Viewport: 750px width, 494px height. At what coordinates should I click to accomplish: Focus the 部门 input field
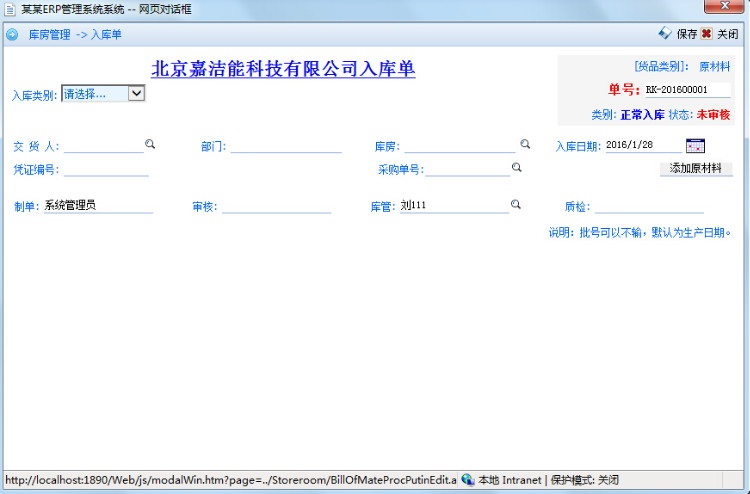286,145
